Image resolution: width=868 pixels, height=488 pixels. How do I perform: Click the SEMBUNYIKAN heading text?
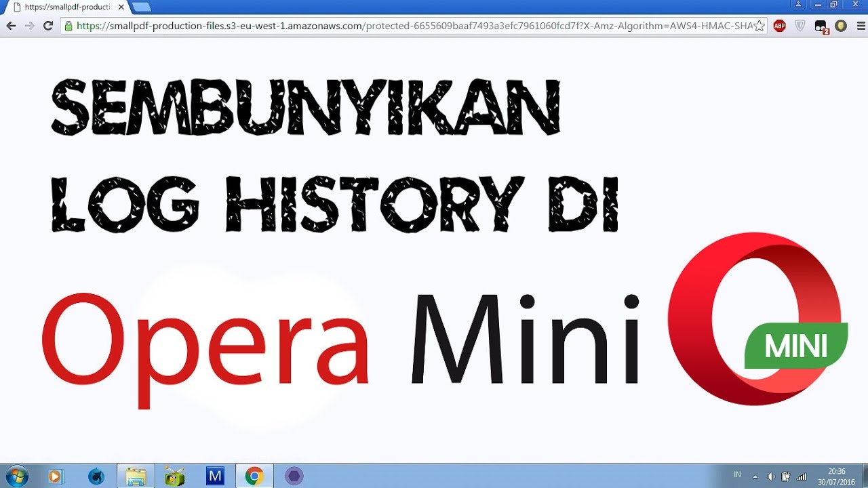point(306,106)
